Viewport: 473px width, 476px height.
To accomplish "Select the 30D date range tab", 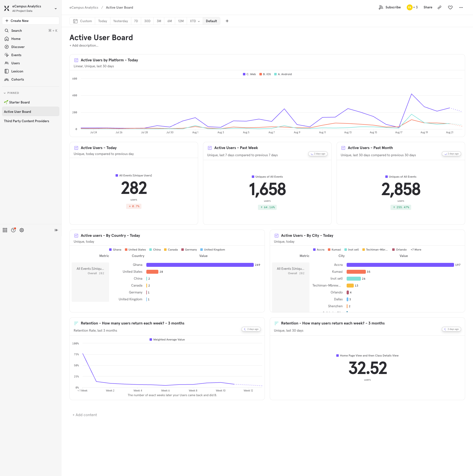I will point(147,21).
